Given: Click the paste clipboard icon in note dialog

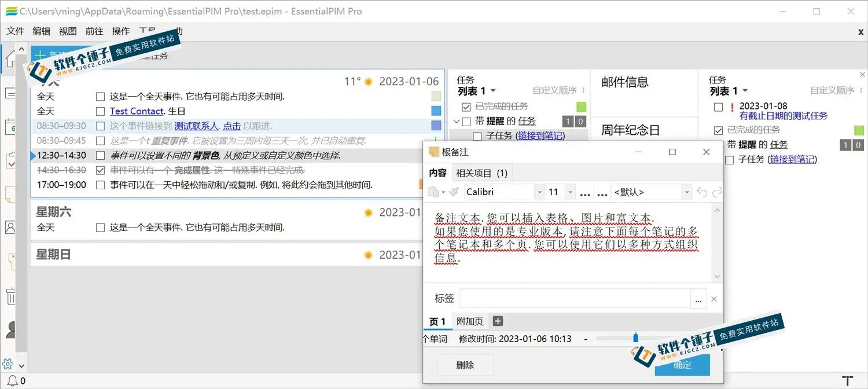Looking at the screenshot, I should click(433, 192).
